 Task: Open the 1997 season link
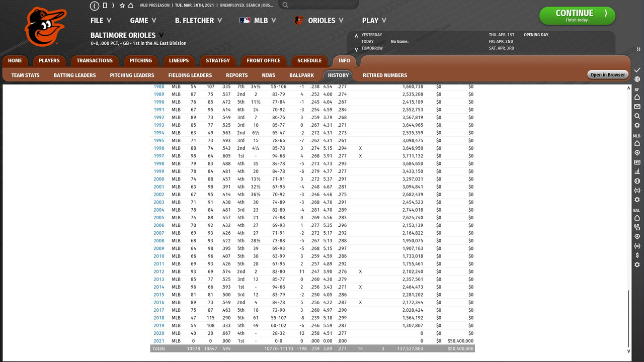159,156
